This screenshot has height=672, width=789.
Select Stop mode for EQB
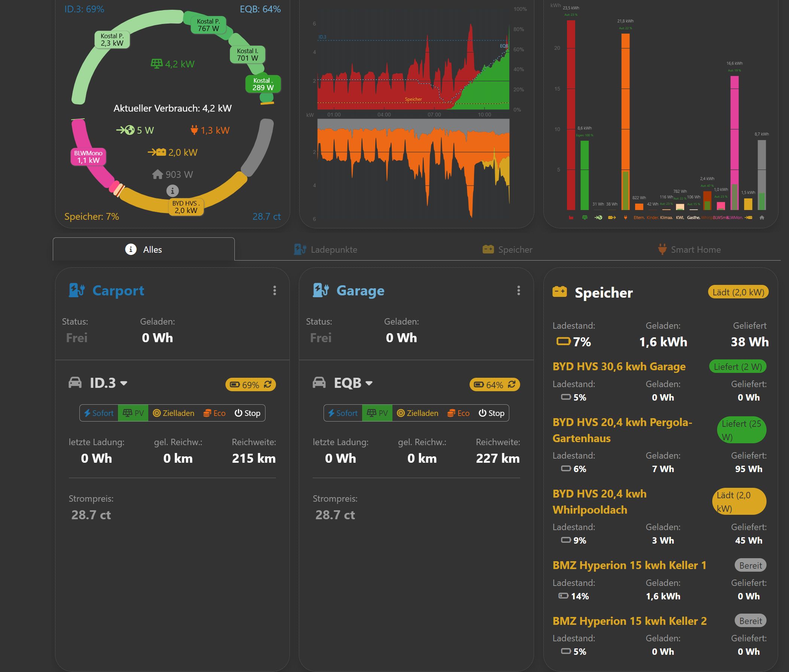491,413
